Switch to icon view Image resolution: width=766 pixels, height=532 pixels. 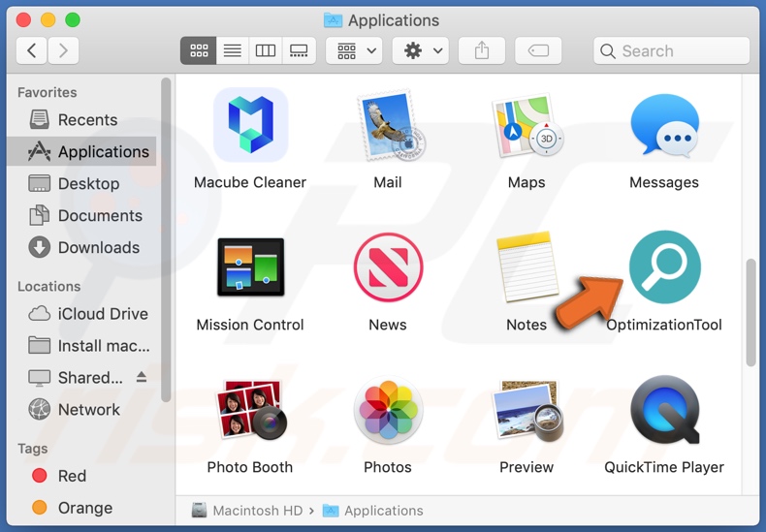199,50
